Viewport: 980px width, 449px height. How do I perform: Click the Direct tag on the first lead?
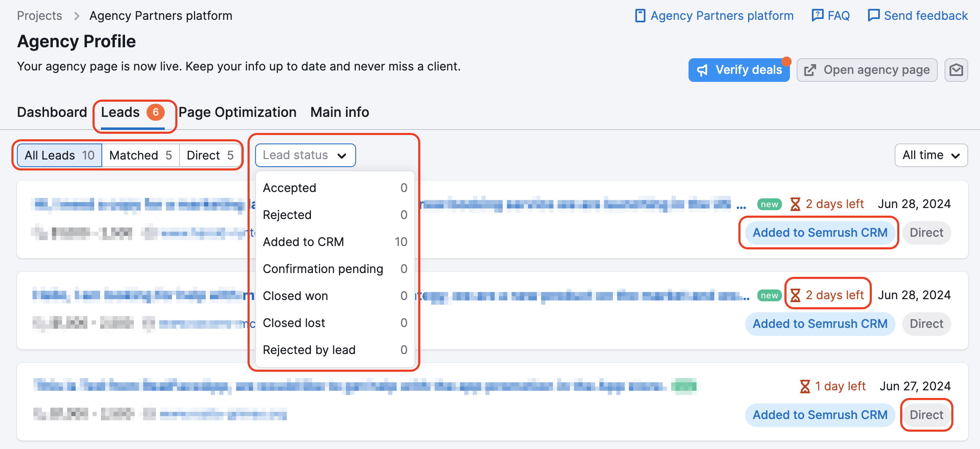[x=926, y=233]
